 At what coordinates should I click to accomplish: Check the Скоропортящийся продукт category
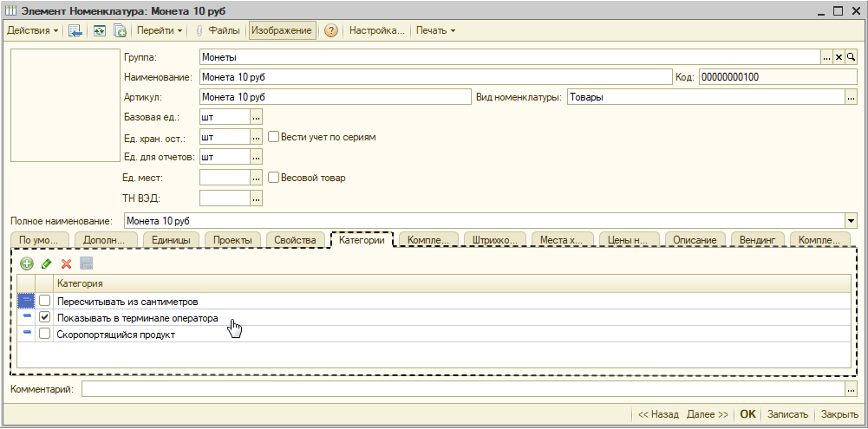click(45, 334)
